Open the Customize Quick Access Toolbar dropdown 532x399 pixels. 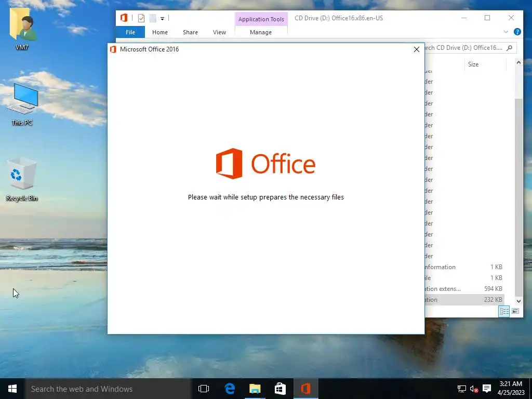pyautogui.click(x=162, y=19)
